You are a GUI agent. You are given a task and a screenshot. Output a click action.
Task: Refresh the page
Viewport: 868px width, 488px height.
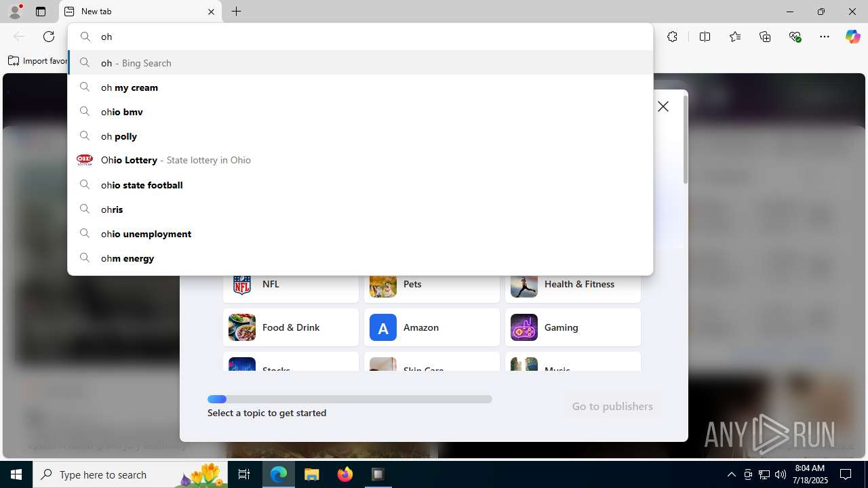[x=49, y=37]
